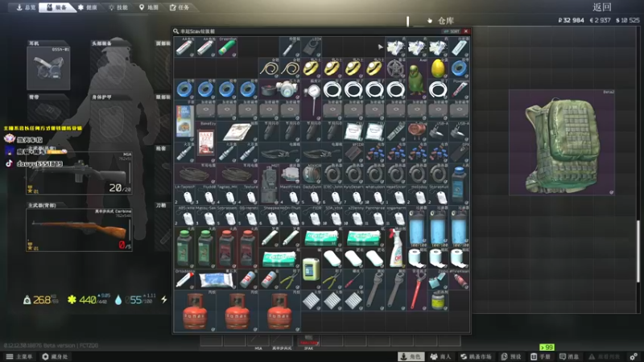Close the Scav junkbox window
Image resolution: width=644 pixels, height=362 pixels.
(x=466, y=31)
